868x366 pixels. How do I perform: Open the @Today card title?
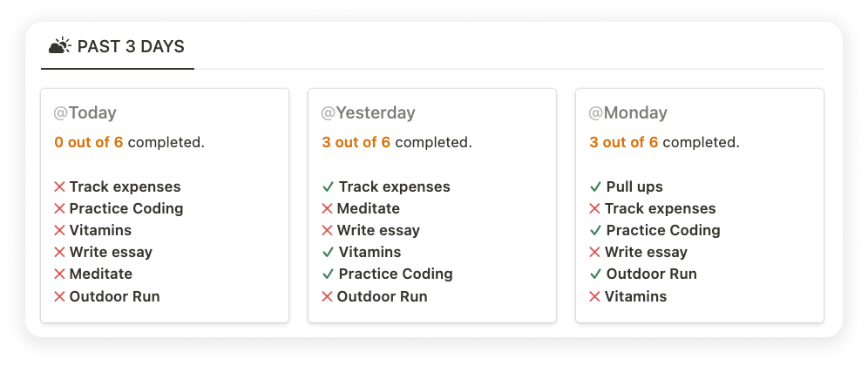point(85,113)
